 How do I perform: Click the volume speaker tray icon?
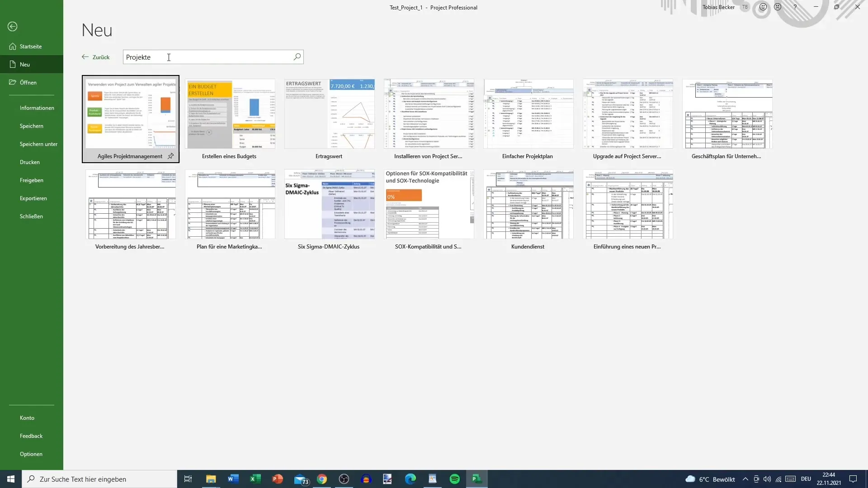(x=767, y=479)
